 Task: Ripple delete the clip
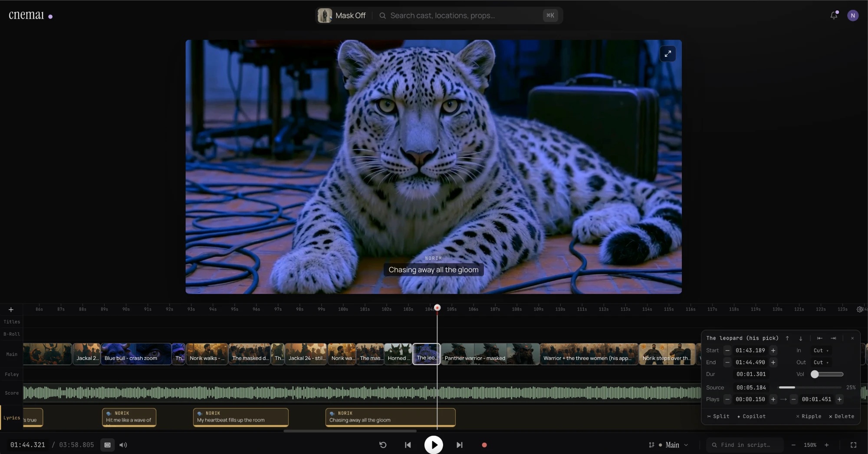click(x=809, y=416)
